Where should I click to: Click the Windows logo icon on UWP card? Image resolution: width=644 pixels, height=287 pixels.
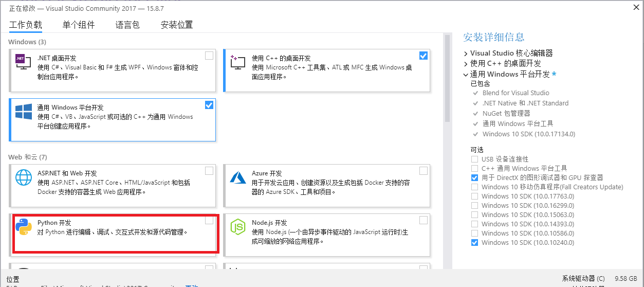(x=24, y=112)
